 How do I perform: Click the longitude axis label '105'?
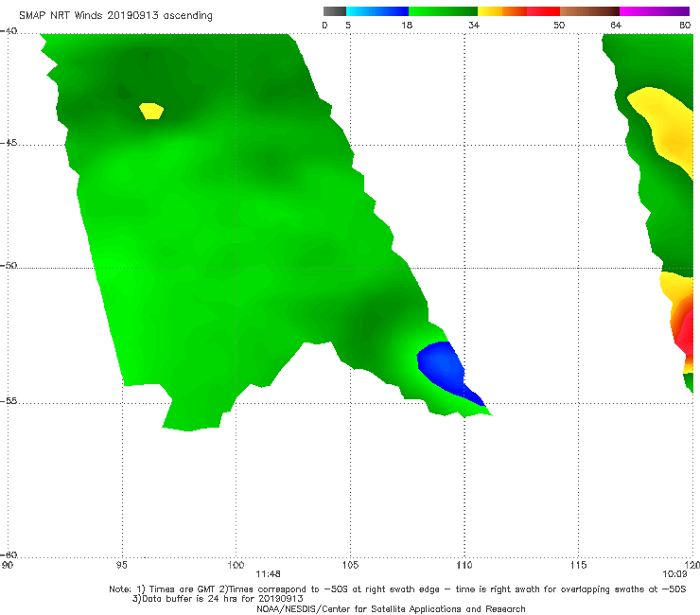tap(350, 565)
